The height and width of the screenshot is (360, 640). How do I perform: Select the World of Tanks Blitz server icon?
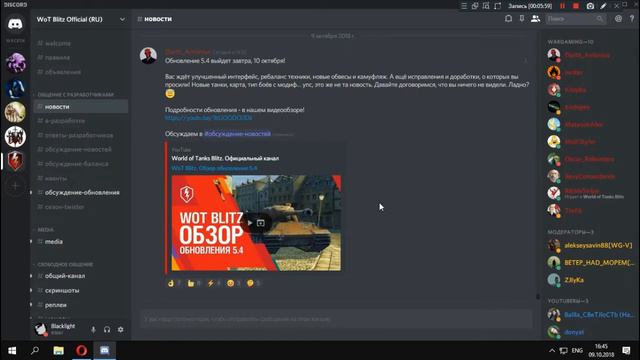(x=15, y=161)
